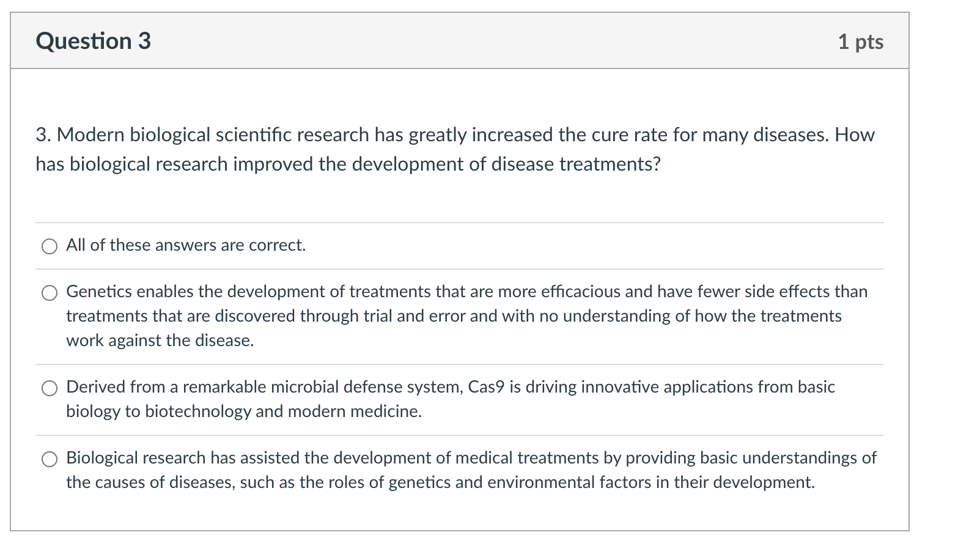Click the "All of these answers are correct." label
The width and height of the screenshot is (980, 554).
pyautogui.click(x=186, y=245)
